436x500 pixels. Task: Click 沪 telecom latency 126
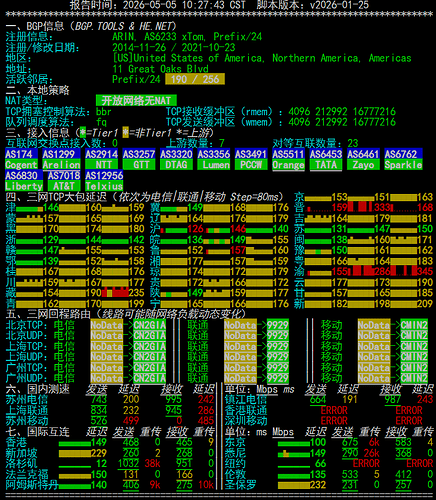195,229
